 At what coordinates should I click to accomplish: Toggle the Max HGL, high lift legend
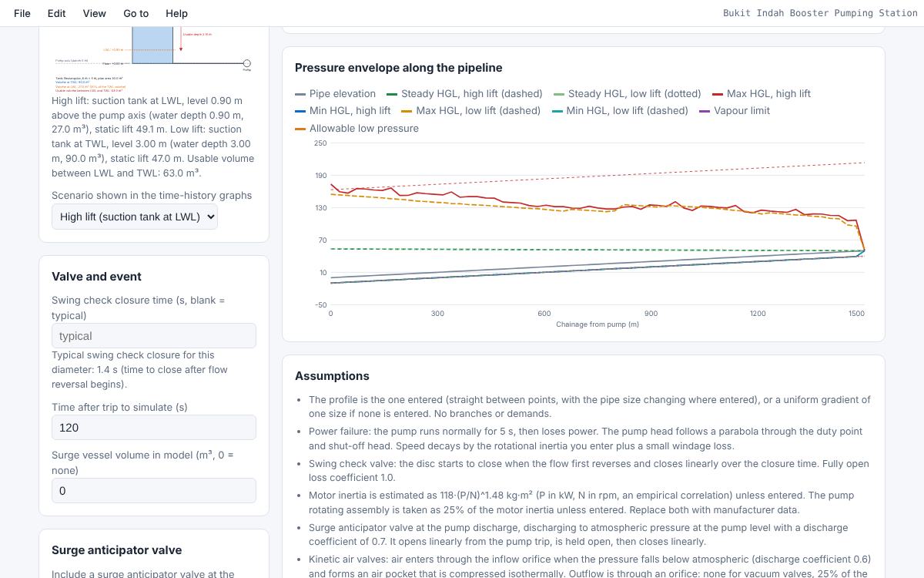click(x=761, y=93)
